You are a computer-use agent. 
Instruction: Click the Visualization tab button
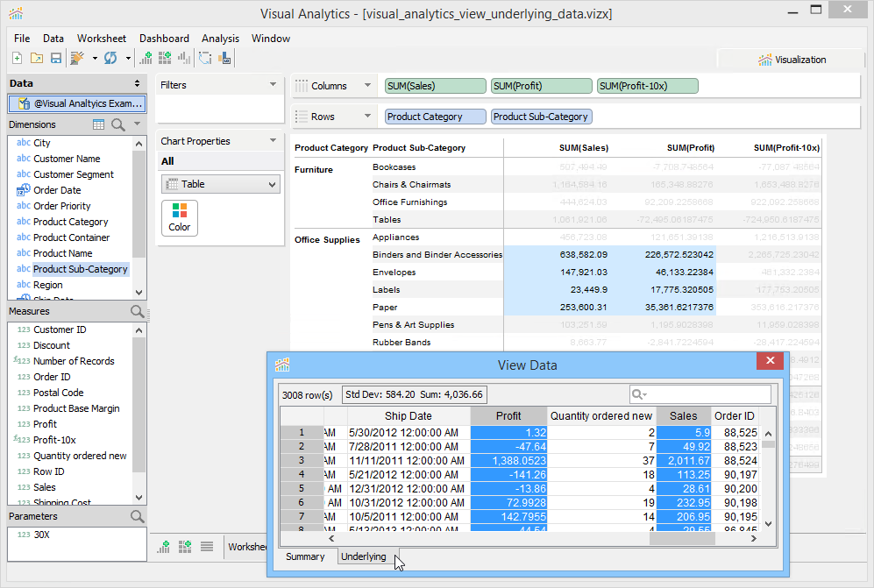[792, 60]
